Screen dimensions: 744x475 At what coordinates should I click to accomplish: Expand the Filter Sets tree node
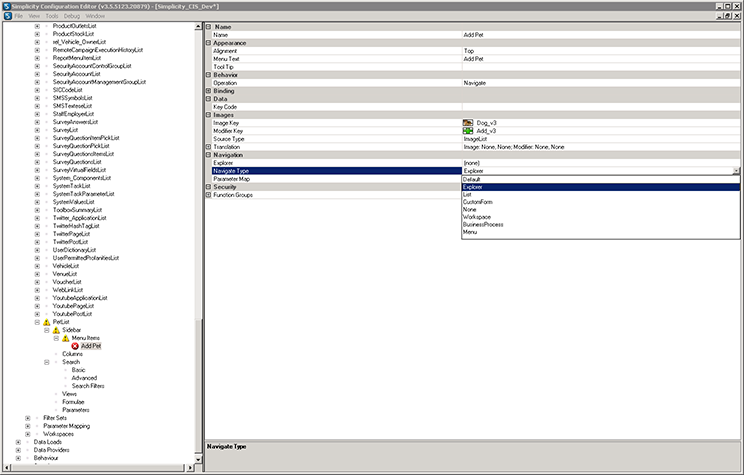click(x=27, y=417)
